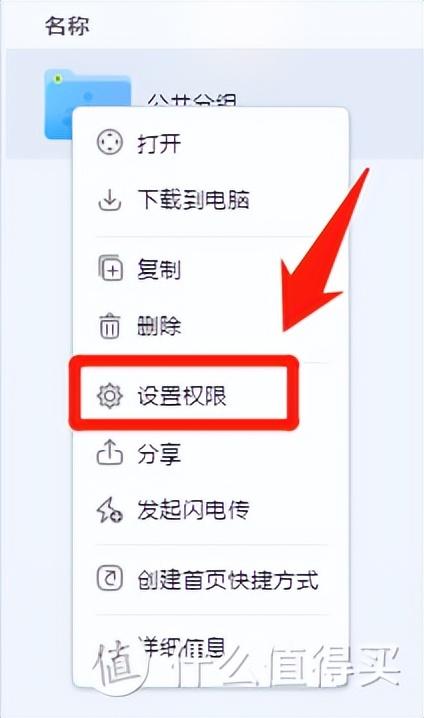Click the gear icon for permissions
This screenshot has height=718, width=424.
110,396
